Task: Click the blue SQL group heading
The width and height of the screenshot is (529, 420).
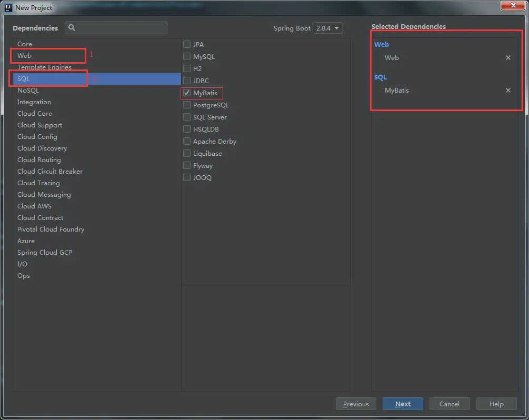Action: click(380, 77)
